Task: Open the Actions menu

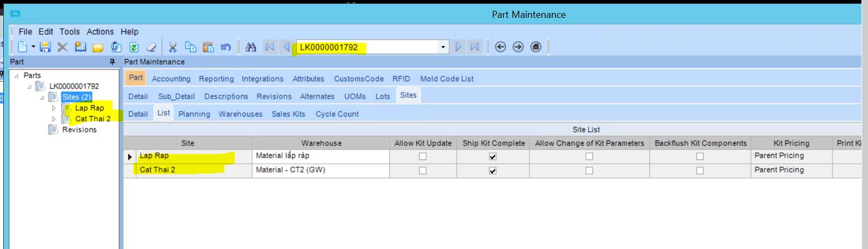Action: point(100,31)
